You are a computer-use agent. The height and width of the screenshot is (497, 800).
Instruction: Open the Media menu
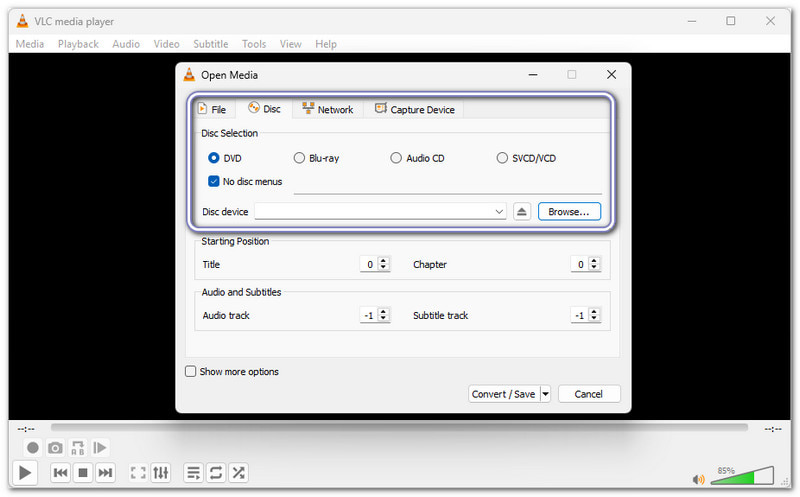tap(30, 44)
